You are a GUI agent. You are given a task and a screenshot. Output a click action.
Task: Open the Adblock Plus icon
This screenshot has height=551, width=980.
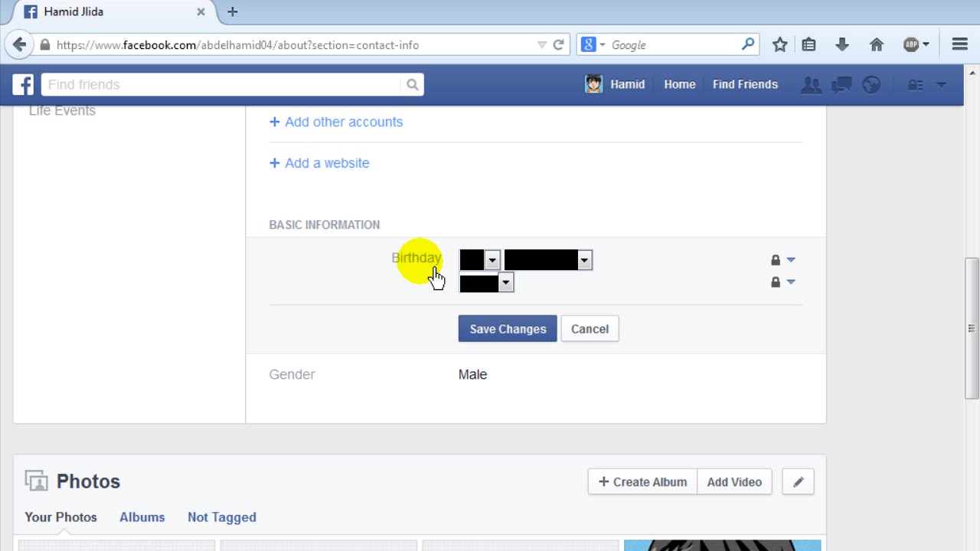(x=911, y=44)
